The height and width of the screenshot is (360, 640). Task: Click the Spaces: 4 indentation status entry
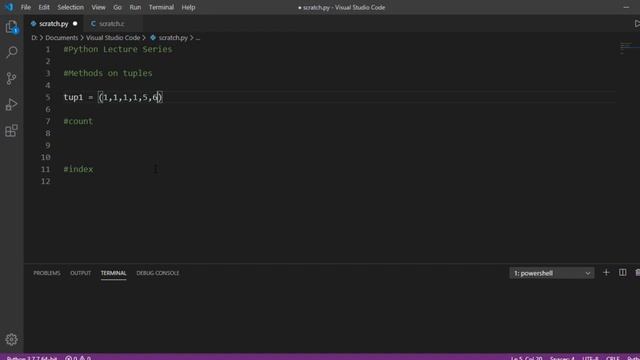point(562,358)
